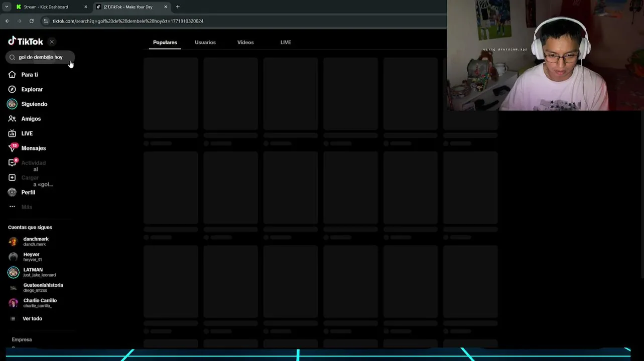Go forward in browser history
This screenshot has height=361, width=644.
19,21
